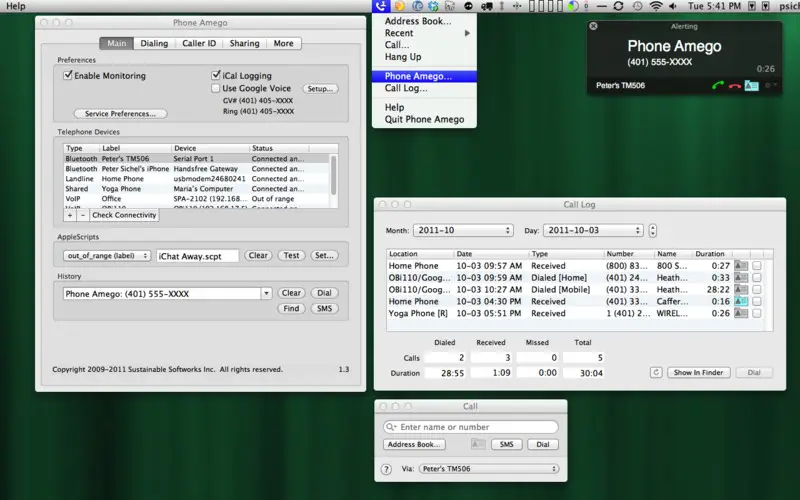Viewport: 800px width, 500px height.
Task: Click the AppleScripts Test button
Action: pyautogui.click(x=291, y=256)
